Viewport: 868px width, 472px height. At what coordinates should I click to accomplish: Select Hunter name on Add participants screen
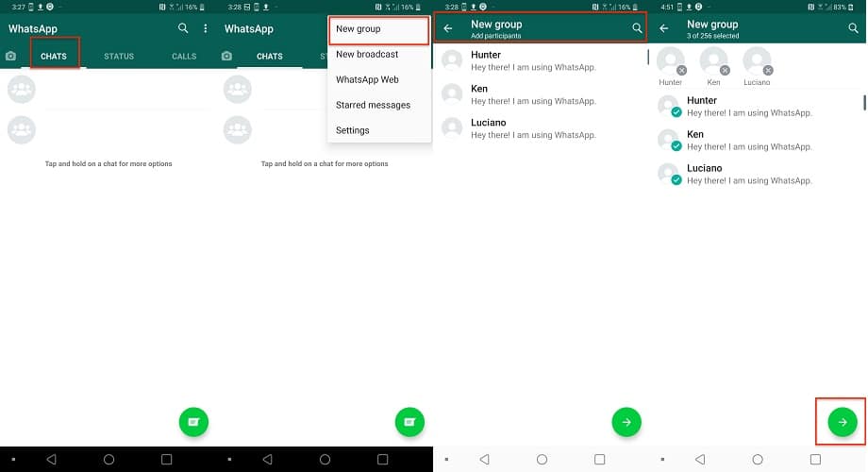(486, 55)
